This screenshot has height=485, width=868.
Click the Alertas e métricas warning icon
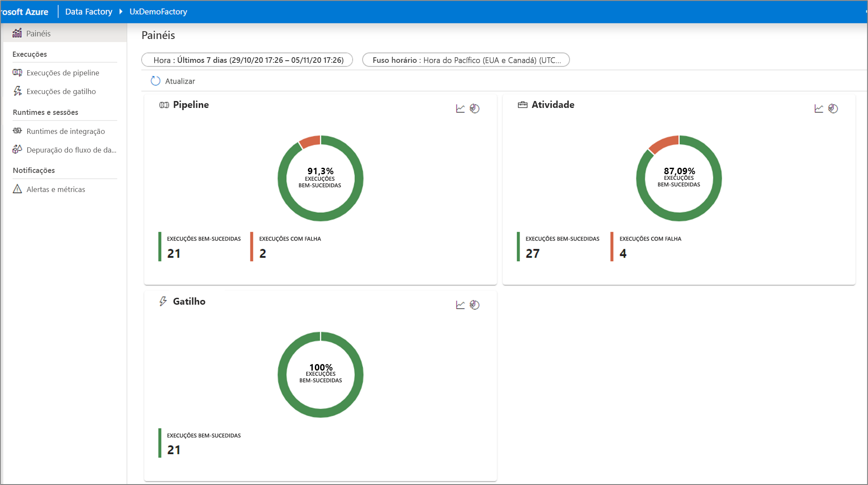17,189
